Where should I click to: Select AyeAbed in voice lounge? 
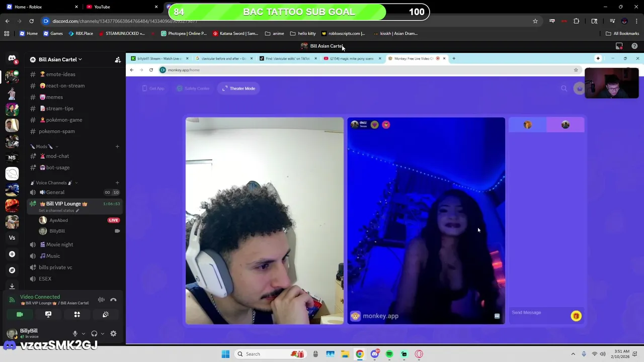pos(80,220)
